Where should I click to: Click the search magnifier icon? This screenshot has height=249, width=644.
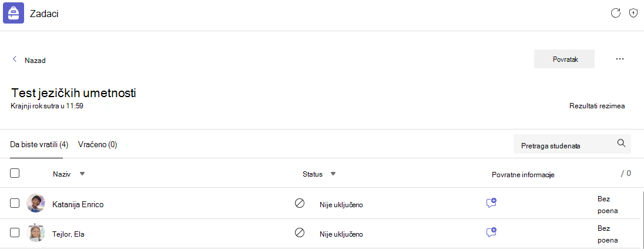(x=622, y=143)
